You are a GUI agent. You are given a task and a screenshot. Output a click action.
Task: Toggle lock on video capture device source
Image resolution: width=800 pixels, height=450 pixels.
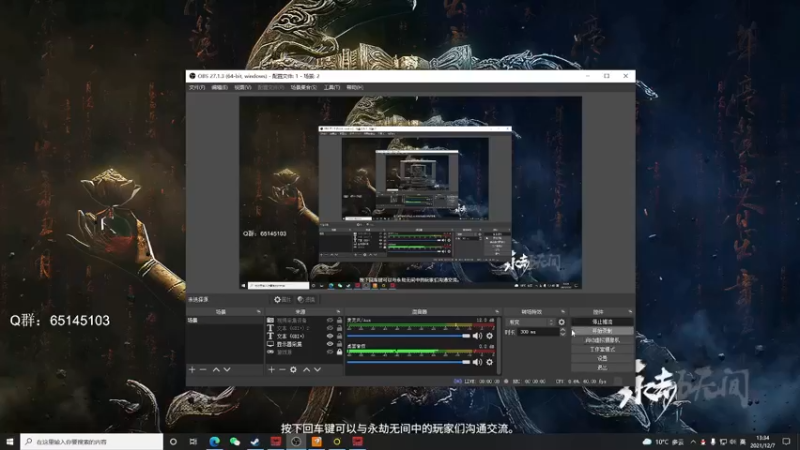339,320
